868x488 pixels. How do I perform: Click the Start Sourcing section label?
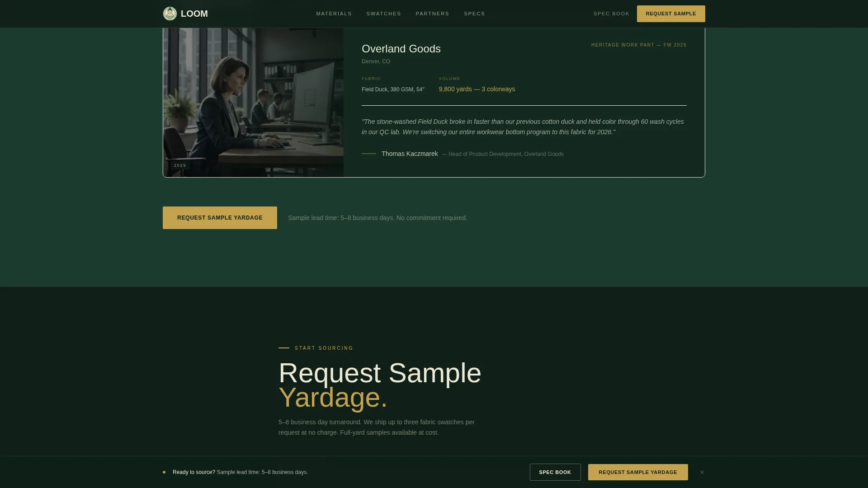click(x=324, y=348)
